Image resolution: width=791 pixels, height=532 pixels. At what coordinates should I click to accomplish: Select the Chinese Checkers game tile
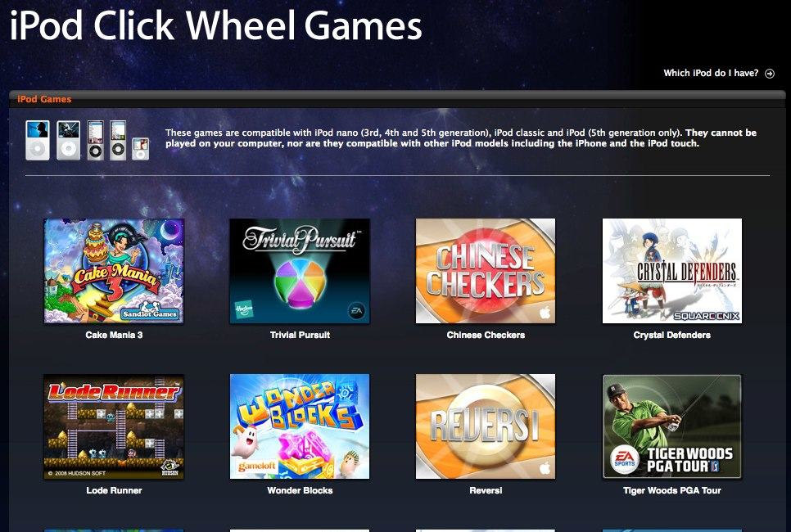point(486,271)
